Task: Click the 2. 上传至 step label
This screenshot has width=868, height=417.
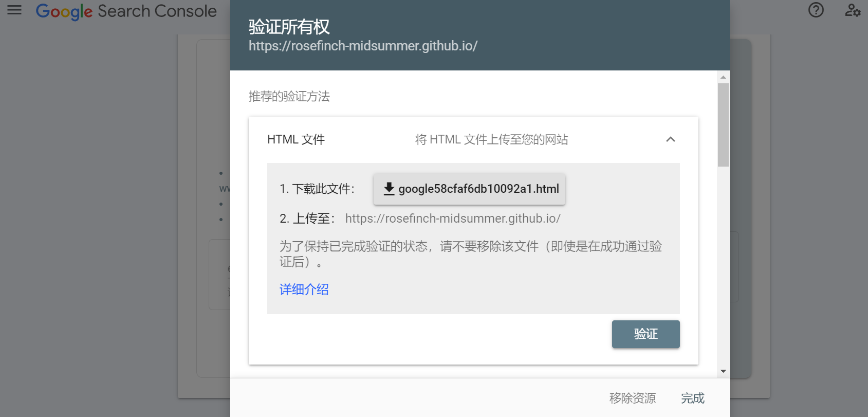Action: tap(307, 219)
